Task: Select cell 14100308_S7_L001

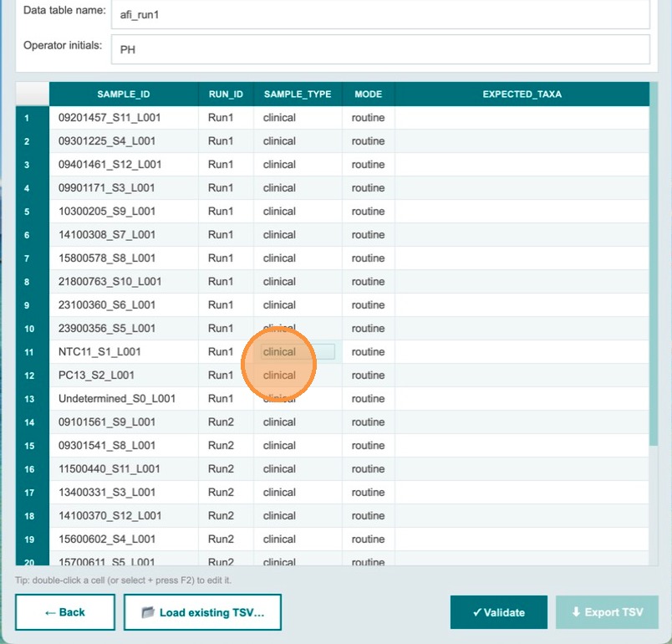Action: click(124, 235)
